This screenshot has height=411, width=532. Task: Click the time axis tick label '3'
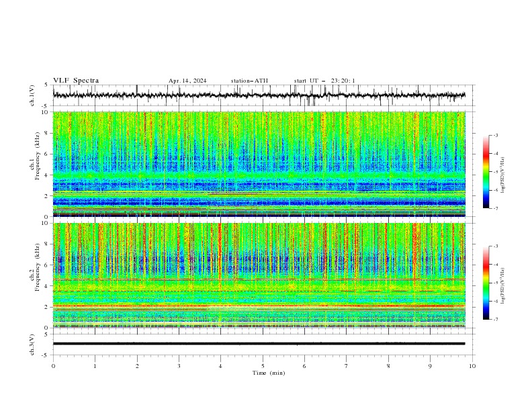tap(179, 366)
